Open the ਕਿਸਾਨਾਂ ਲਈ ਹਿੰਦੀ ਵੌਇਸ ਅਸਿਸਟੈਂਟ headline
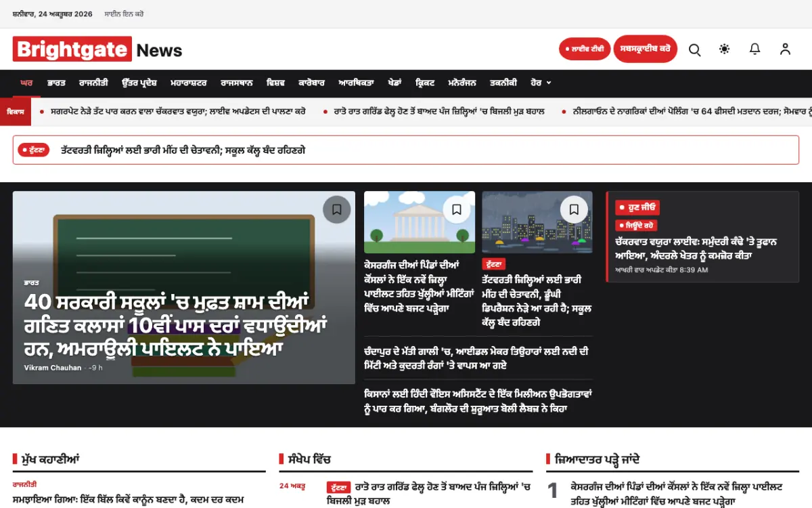Image resolution: width=812 pixels, height=508 pixels. point(478,401)
